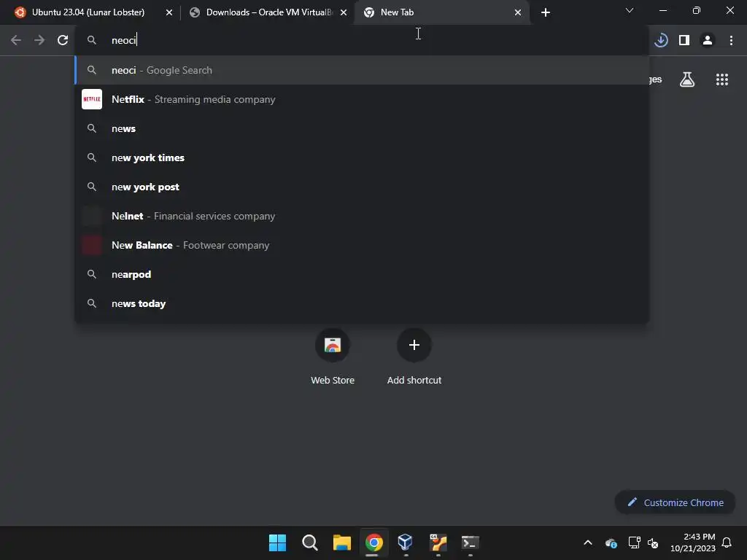This screenshot has height=560, width=747.
Task: Open the Chrome downloads icon
Action: [x=661, y=41]
